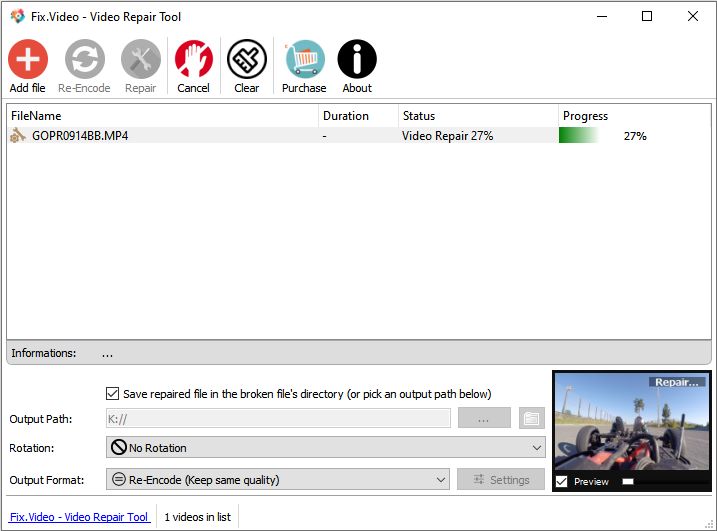
Task: Click the browse '...' button for Output Path
Action: (x=484, y=418)
